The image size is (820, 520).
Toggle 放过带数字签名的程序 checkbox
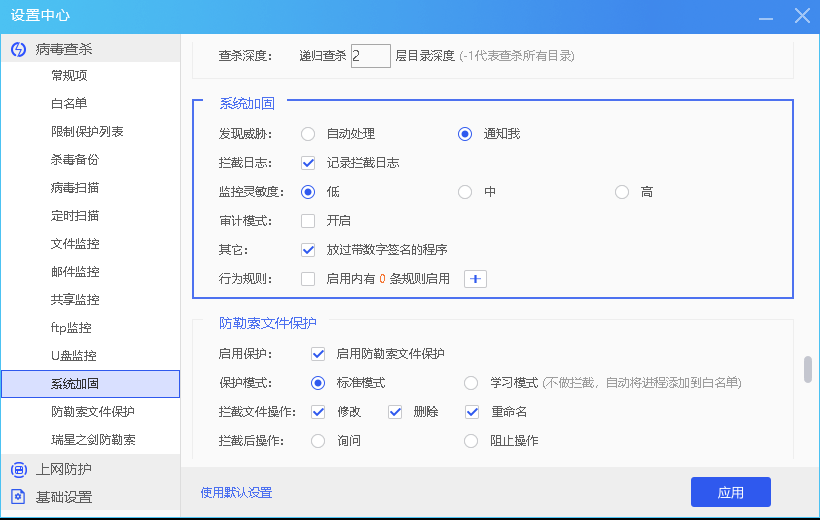(x=308, y=250)
